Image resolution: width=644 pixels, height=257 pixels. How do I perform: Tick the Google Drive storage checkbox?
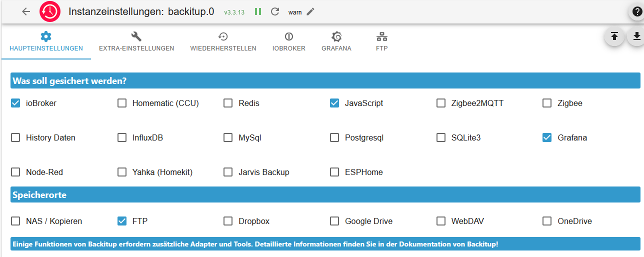coord(334,221)
